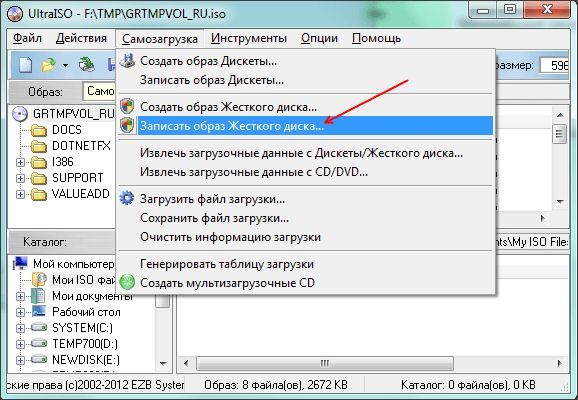Expand the I386 folder node
The image size is (578, 400).
pyautogui.click(x=21, y=162)
